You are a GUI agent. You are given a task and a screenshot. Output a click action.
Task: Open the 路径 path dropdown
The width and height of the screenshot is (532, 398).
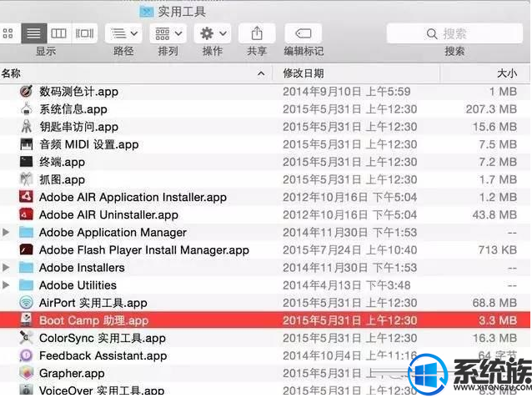(x=123, y=33)
